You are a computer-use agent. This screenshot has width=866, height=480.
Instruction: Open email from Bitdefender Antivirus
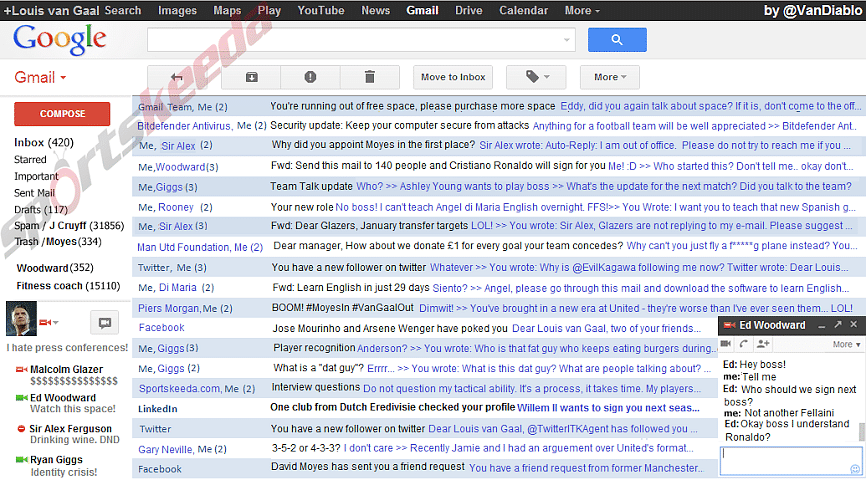pos(497,126)
